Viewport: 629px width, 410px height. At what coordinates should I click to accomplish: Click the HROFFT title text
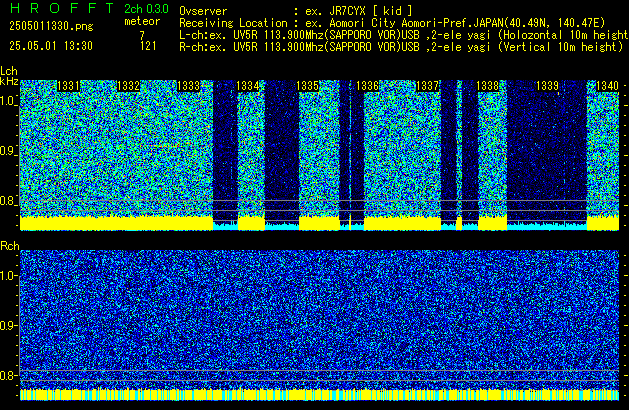point(62,8)
